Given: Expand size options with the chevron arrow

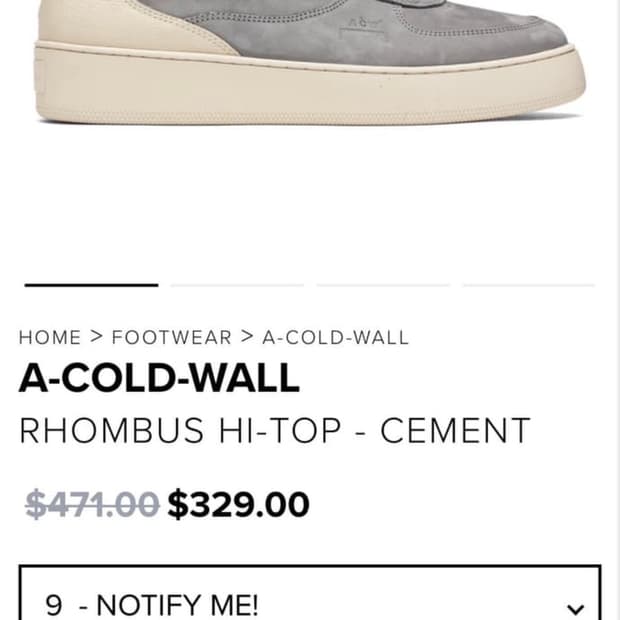Looking at the screenshot, I should tap(575, 609).
